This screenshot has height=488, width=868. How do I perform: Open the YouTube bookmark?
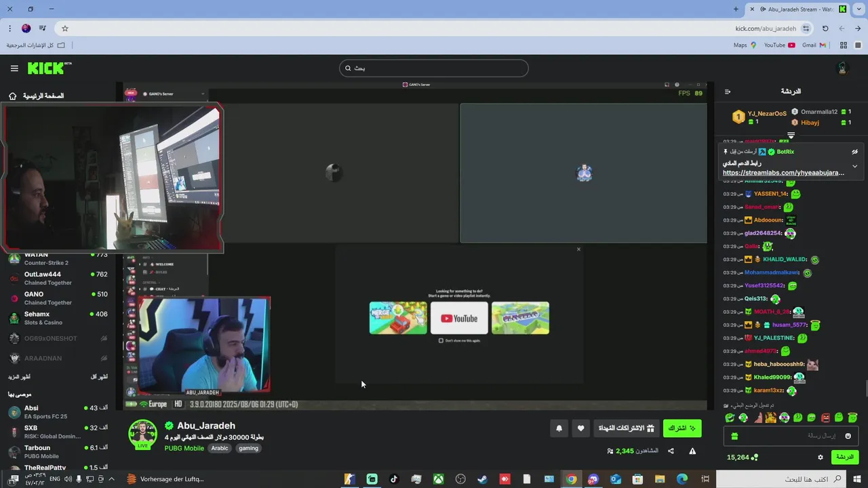pyautogui.click(x=779, y=45)
